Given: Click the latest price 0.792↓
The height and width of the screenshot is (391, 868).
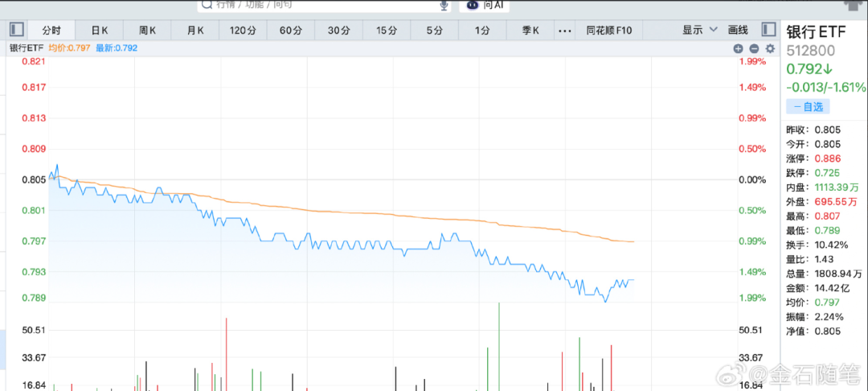Looking at the screenshot, I should (x=809, y=69).
